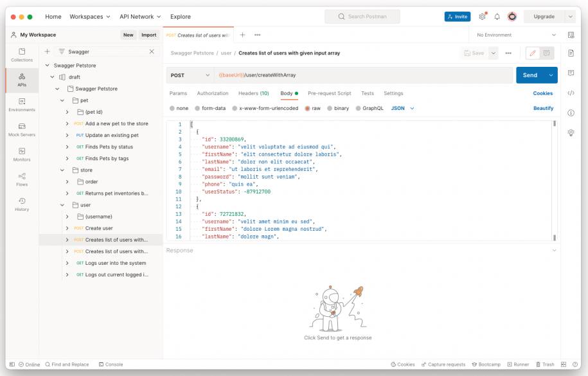Open the lightbulb related requests icon
The image size is (588, 376).
click(571, 132)
